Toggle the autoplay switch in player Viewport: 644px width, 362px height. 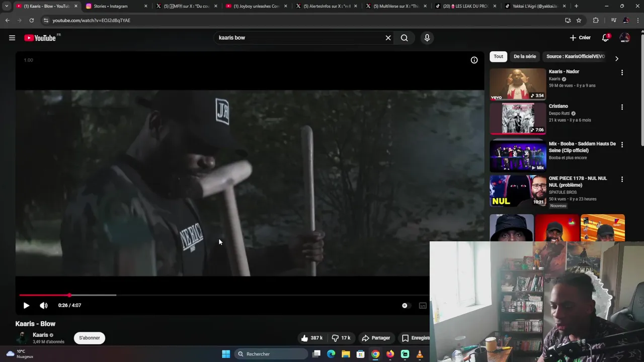coord(406,305)
